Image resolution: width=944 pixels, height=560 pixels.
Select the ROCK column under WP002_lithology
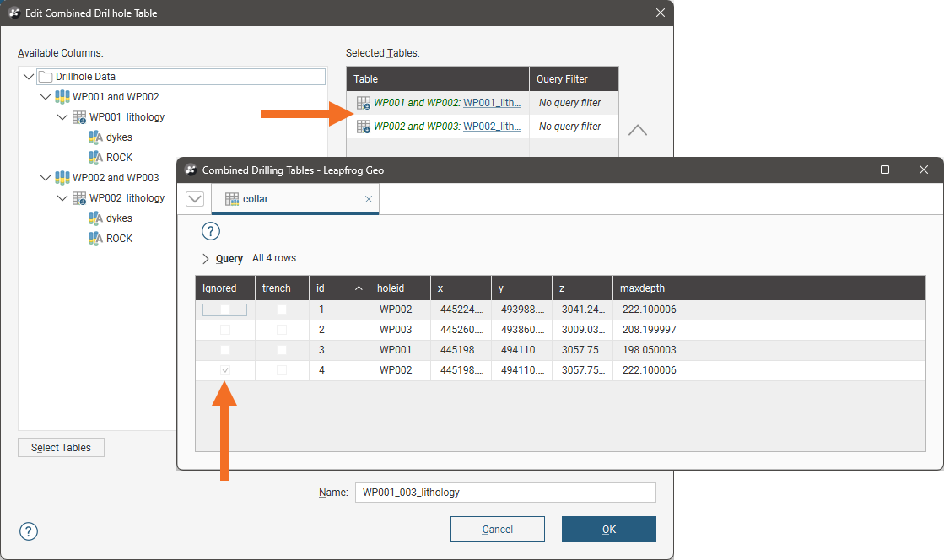tap(118, 239)
